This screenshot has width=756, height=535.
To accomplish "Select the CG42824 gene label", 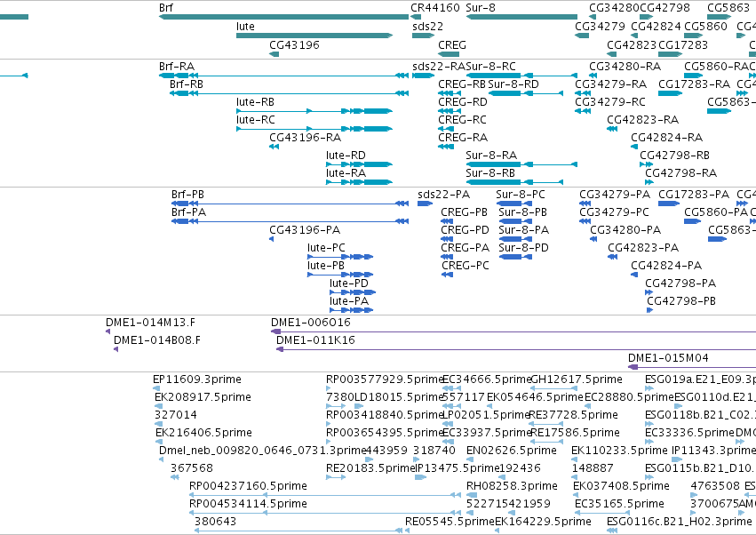I will click(x=656, y=27).
